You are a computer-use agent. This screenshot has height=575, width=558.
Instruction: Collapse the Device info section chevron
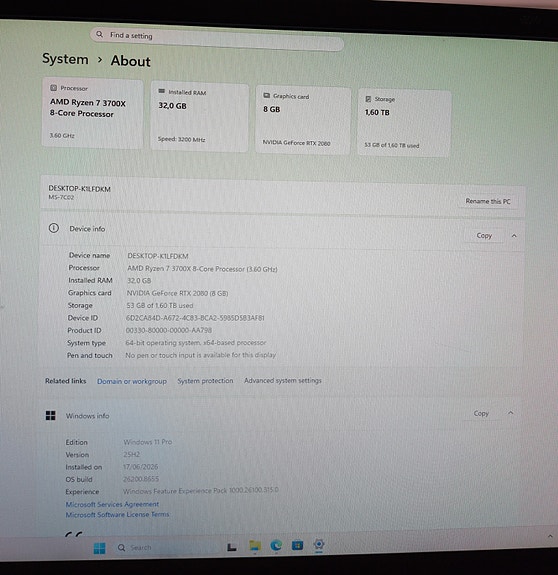[514, 236]
